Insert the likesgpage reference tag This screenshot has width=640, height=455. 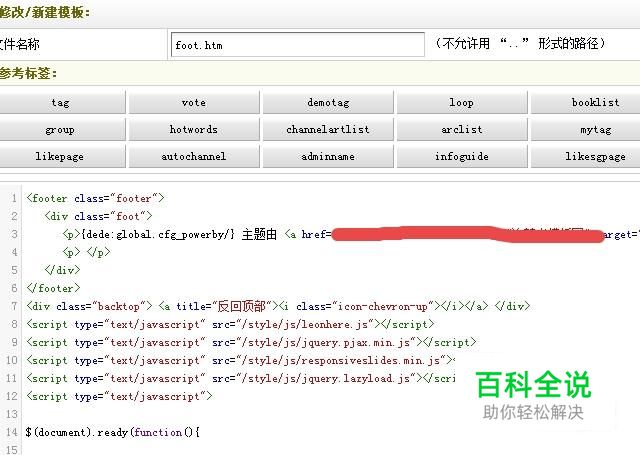click(585, 156)
